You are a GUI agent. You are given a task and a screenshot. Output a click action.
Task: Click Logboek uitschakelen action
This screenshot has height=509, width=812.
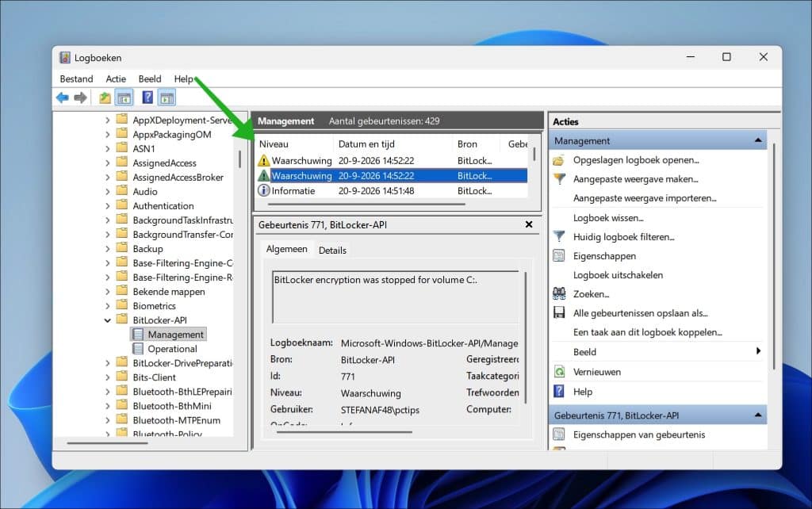(x=618, y=275)
